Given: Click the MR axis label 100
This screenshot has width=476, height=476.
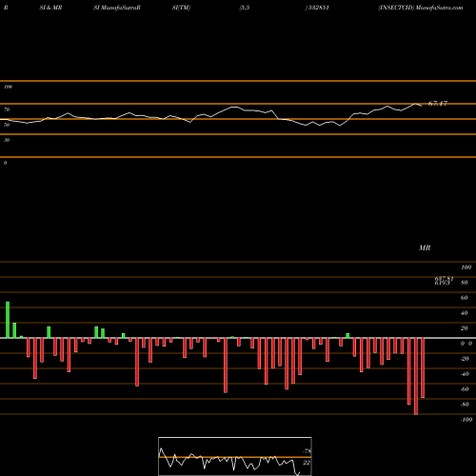Looking at the screenshot, I should (466, 268).
